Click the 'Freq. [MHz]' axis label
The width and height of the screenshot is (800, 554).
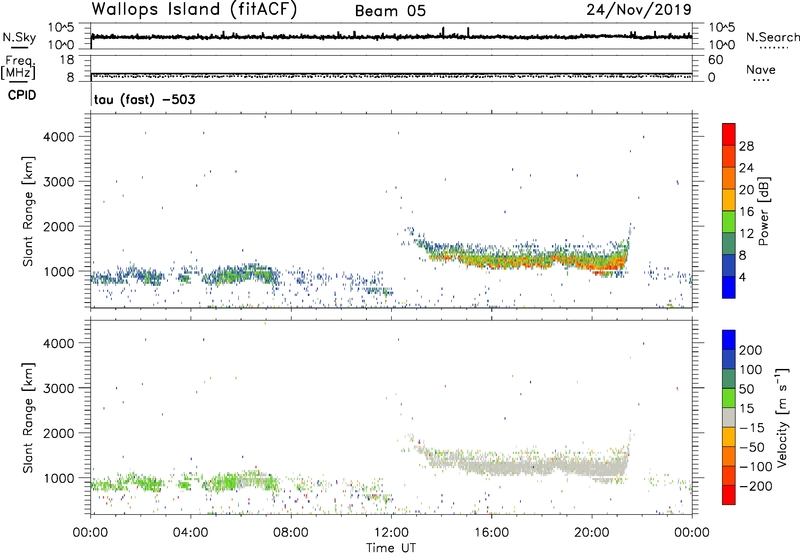(x=18, y=67)
